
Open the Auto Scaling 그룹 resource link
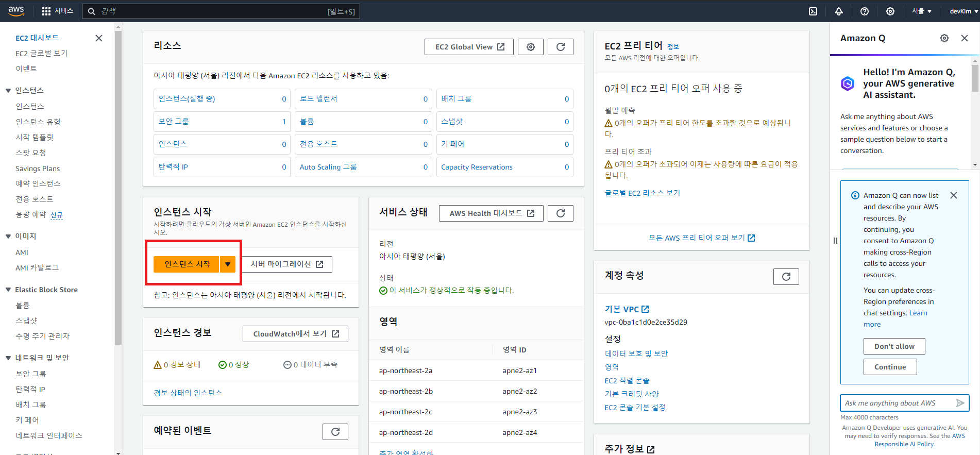328,167
